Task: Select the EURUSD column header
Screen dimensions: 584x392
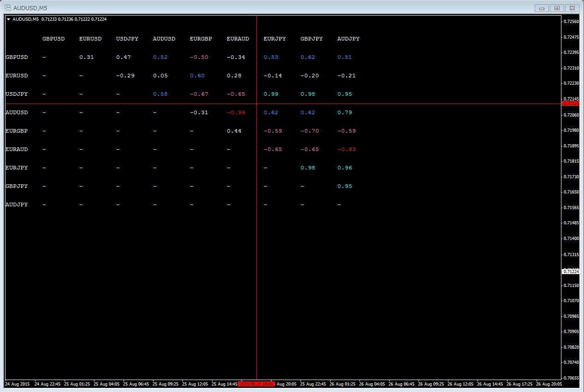Action: point(90,39)
